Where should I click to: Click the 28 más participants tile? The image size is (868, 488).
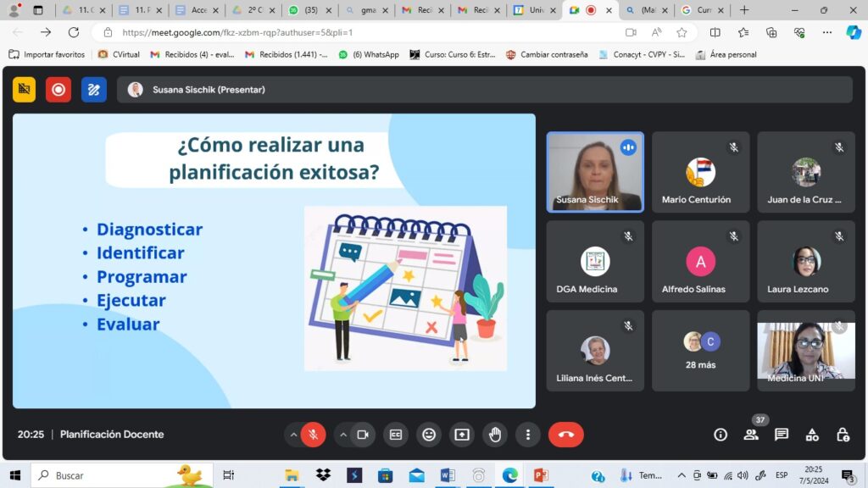[700, 351]
